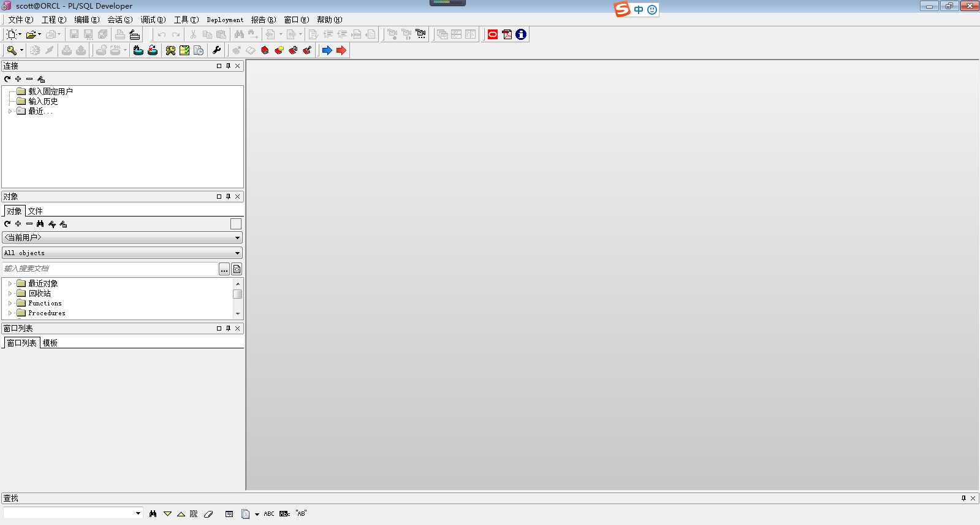Pin the 查找 find panel

coord(963,498)
